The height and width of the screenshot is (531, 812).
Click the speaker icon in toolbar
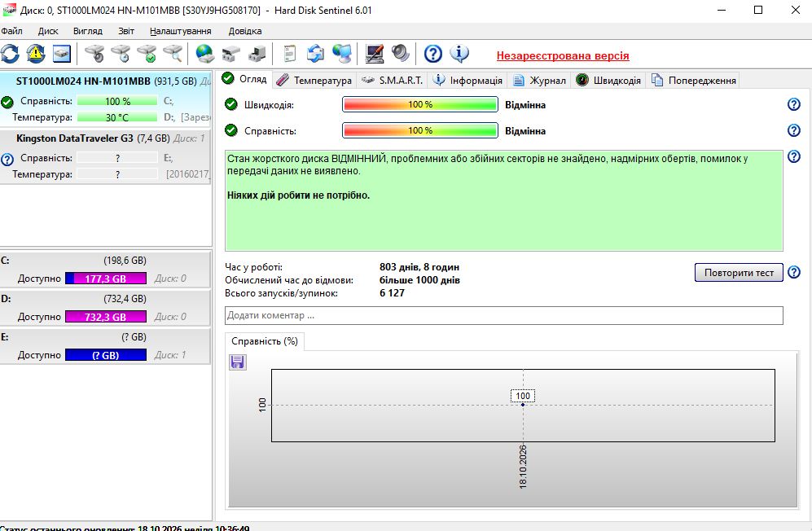click(x=401, y=54)
